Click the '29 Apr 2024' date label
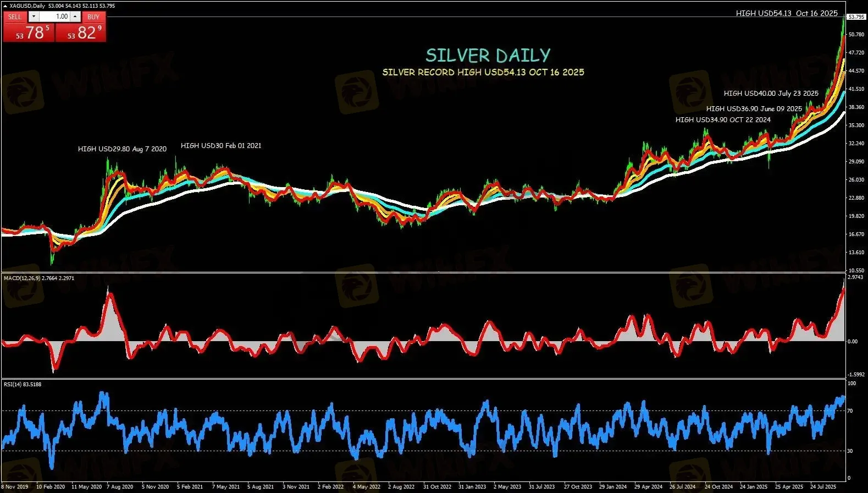The width and height of the screenshot is (868, 493). (x=648, y=487)
